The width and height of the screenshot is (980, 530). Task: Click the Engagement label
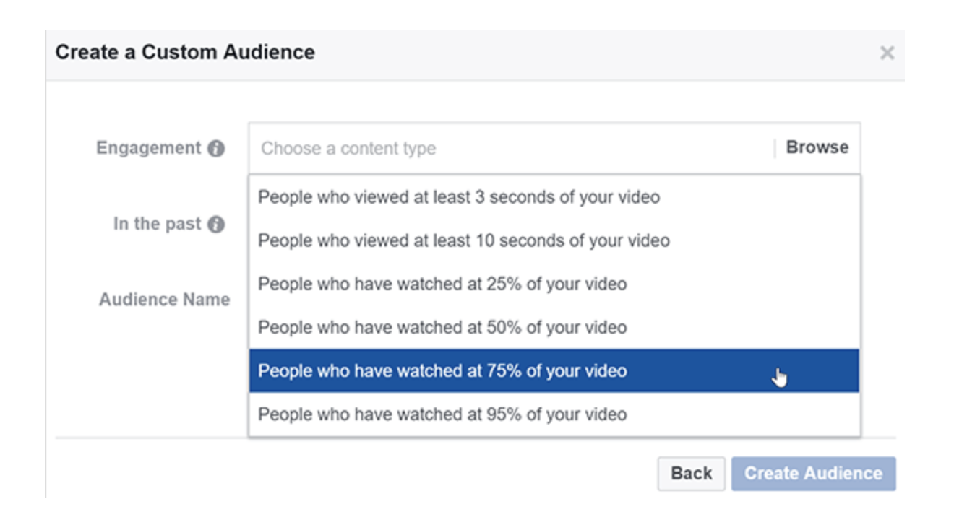pos(149,148)
